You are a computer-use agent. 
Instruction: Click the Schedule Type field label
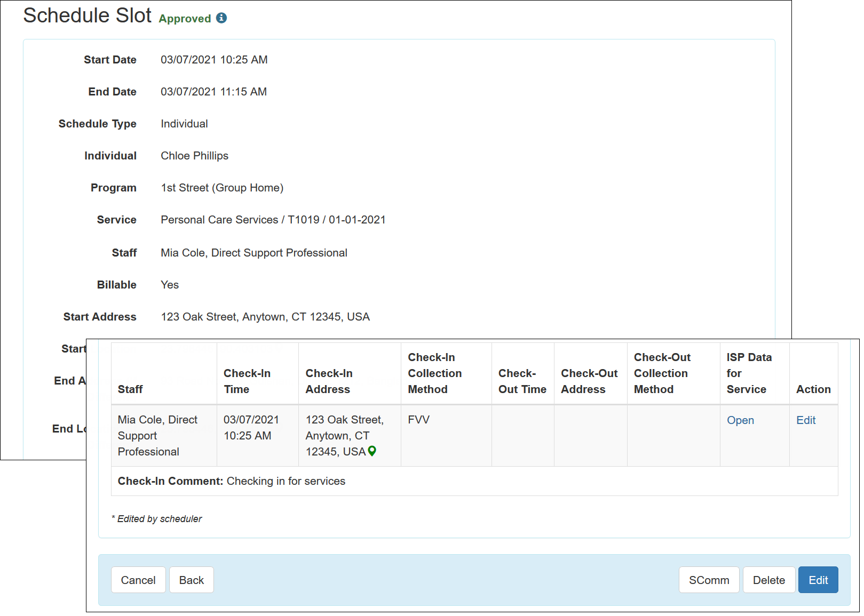(98, 124)
